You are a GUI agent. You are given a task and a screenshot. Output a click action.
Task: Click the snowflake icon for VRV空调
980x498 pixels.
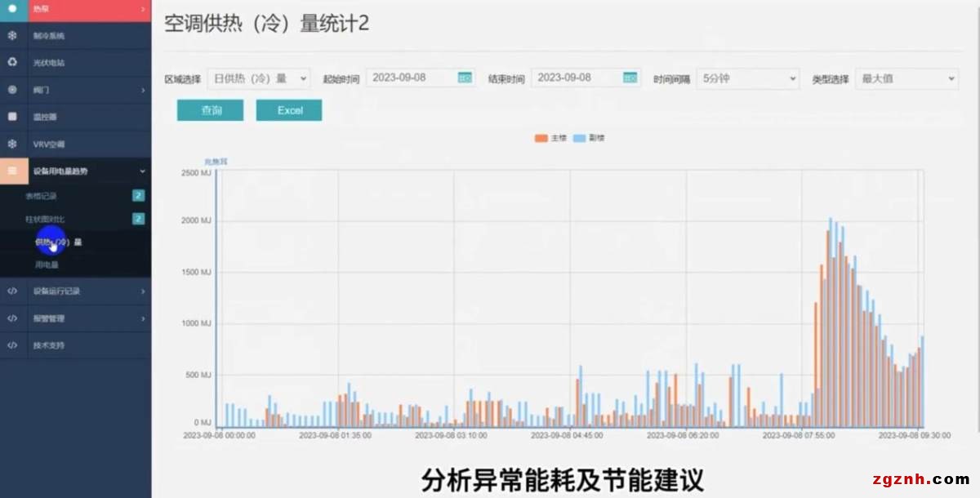(x=12, y=144)
